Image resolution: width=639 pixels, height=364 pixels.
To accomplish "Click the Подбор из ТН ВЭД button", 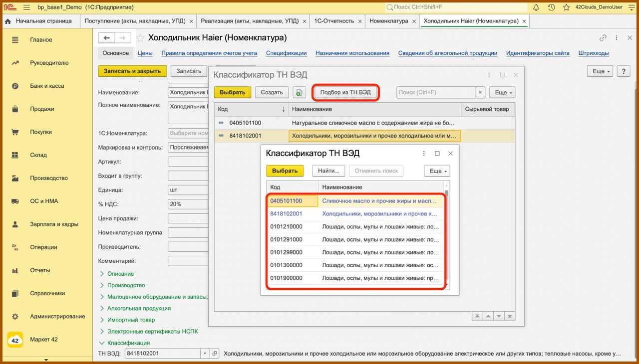I will (345, 92).
